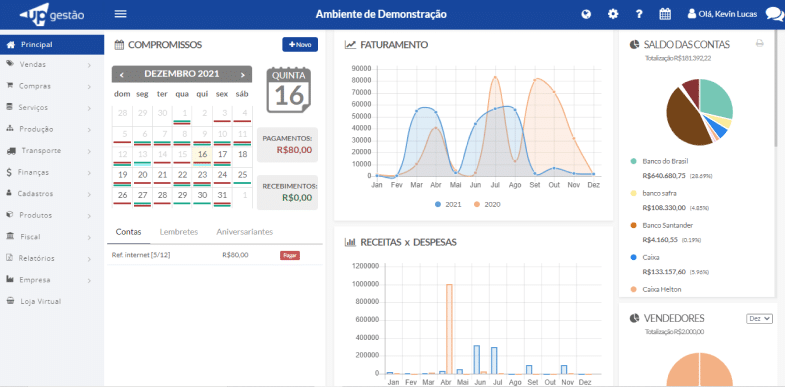Click the Ref. internet [5/12] entry
Viewport: 785px width, 387px height.
[141, 255]
